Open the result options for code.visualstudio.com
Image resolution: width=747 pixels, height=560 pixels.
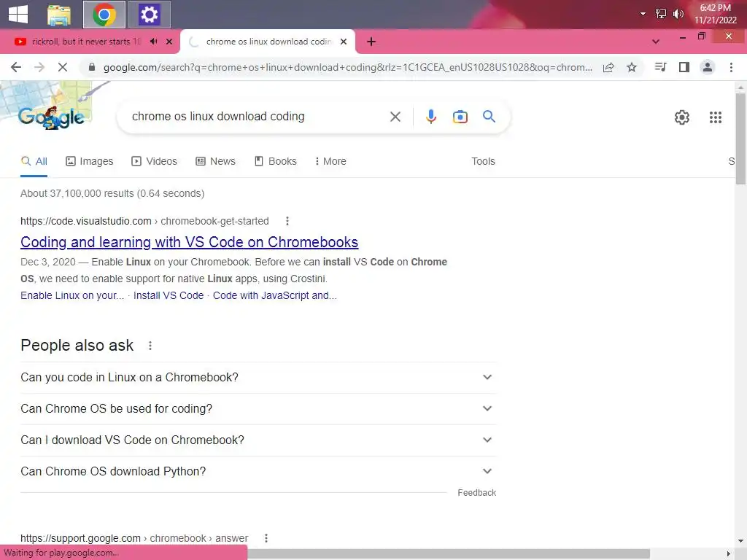287,221
